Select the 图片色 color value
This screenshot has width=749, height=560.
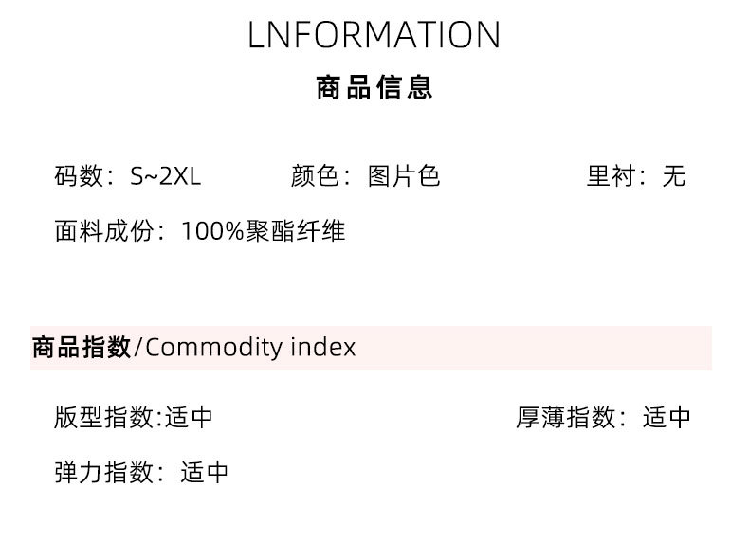(404, 176)
